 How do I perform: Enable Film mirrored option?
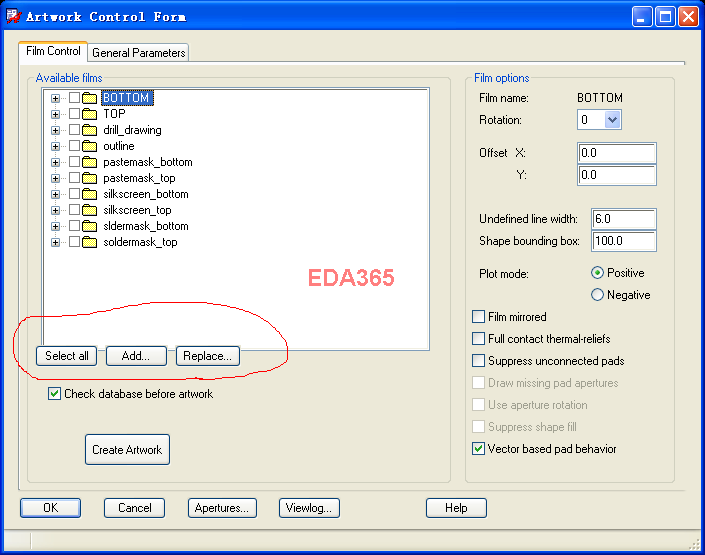[x=478, y=317]
